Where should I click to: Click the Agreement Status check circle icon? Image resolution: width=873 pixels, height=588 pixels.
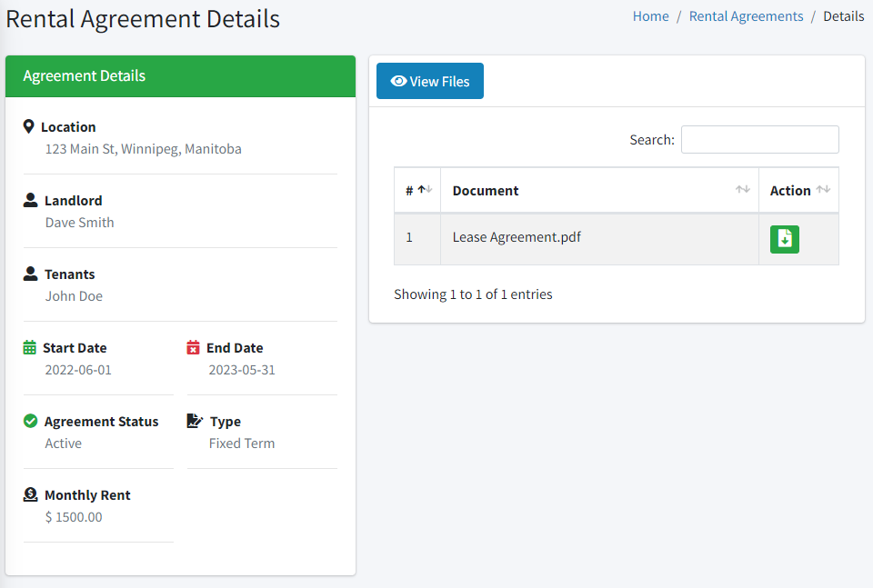[x=30, y=421]
